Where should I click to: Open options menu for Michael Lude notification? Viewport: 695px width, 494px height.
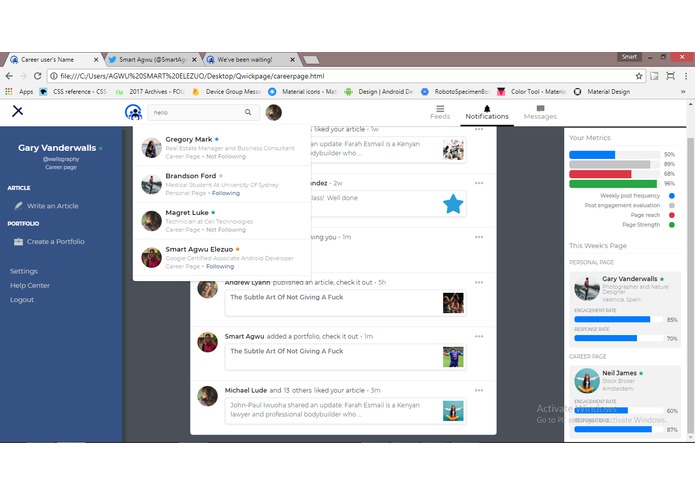pyautogui.click(x=479, y=390)
